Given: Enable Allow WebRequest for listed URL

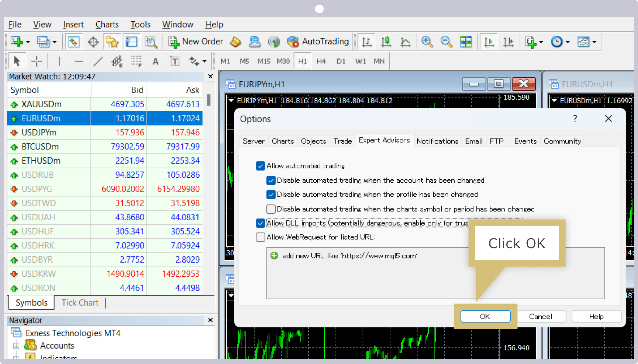Looking at the screenshot, I should [x=261, y=237].
